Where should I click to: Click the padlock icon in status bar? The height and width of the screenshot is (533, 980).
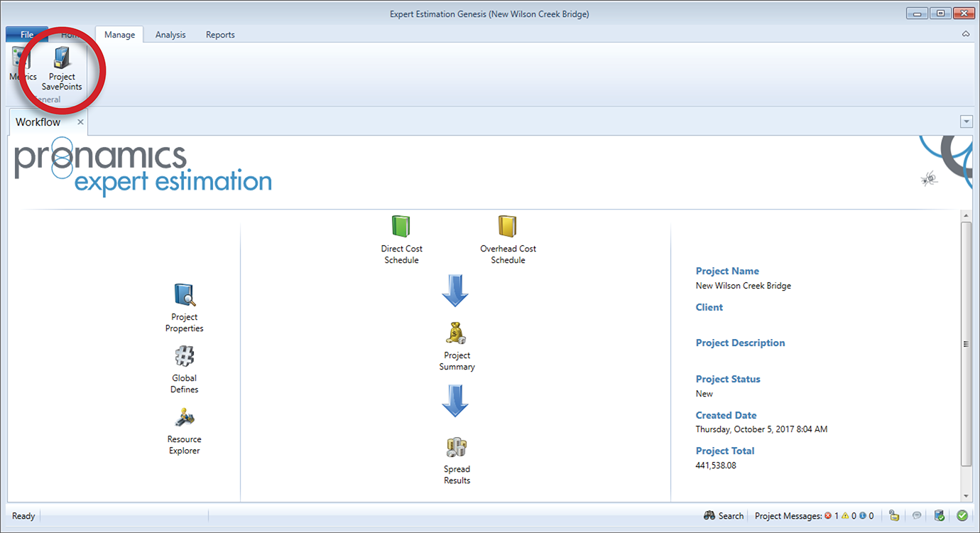click(x=894, y=516)
